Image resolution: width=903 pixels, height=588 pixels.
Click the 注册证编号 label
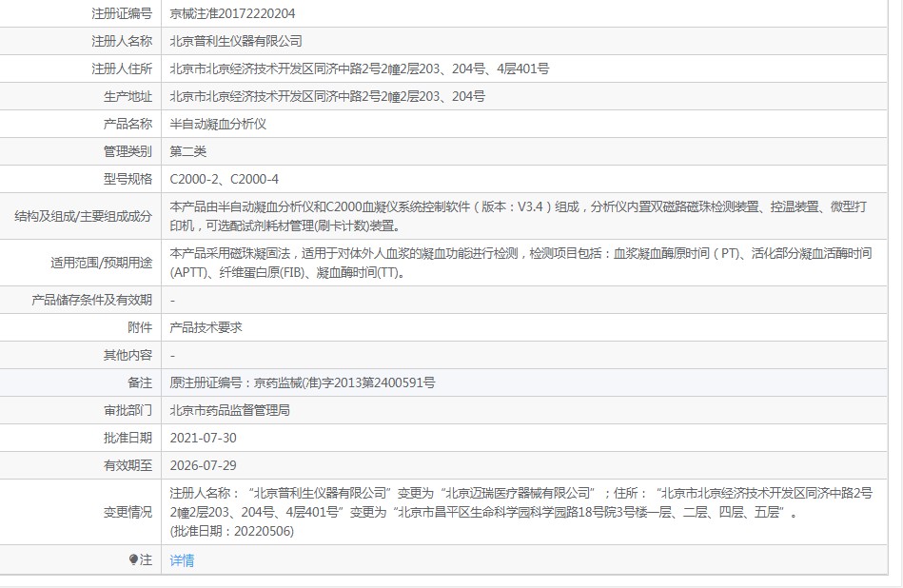[122, 13]
